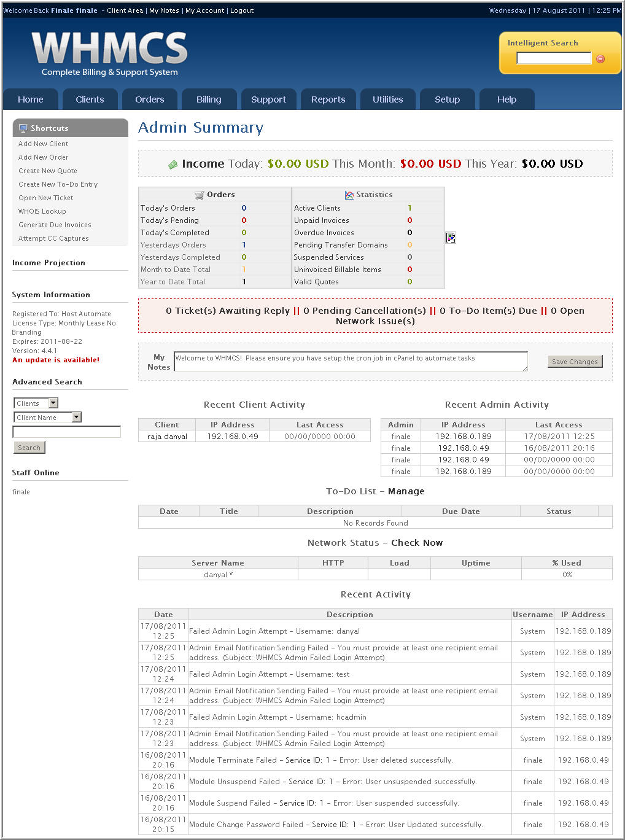Click the Suspended Services row
625x840 pixels.
(368, 257)
